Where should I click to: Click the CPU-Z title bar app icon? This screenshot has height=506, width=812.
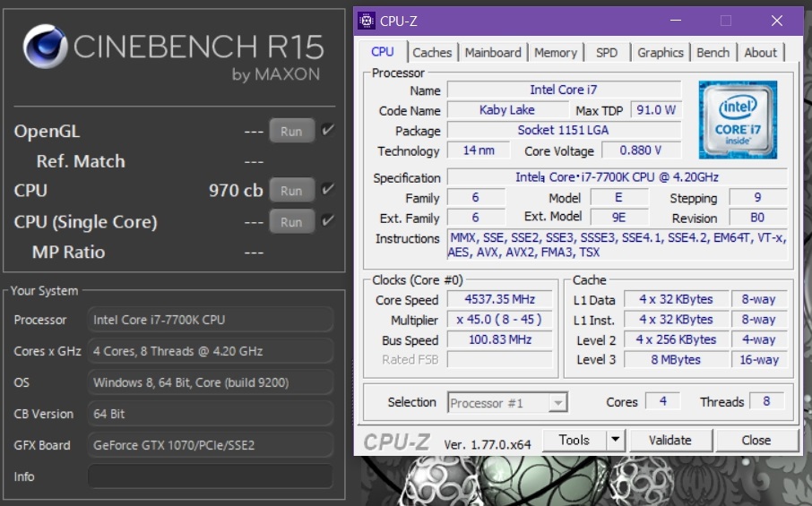click(367, 21)
